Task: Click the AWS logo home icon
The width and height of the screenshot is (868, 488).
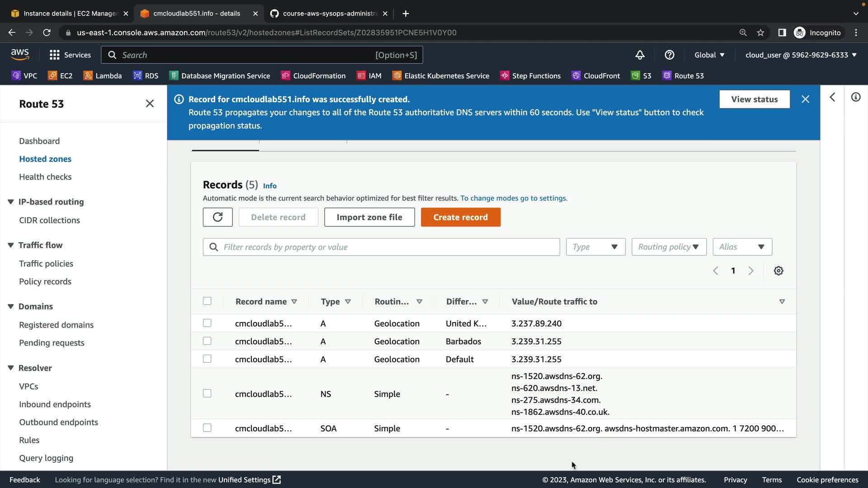Action: point(20,55)
